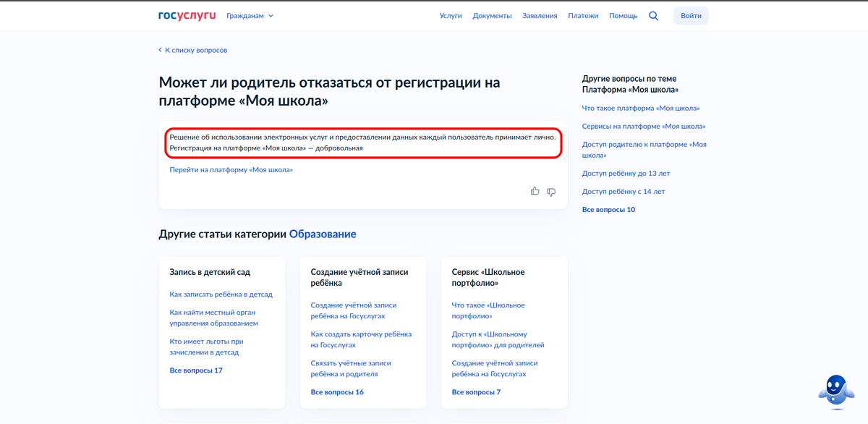This screenshot has width=868, height=424.
Task: Show Все вопросы 10 in sidebar
Action: coord(608,209)
